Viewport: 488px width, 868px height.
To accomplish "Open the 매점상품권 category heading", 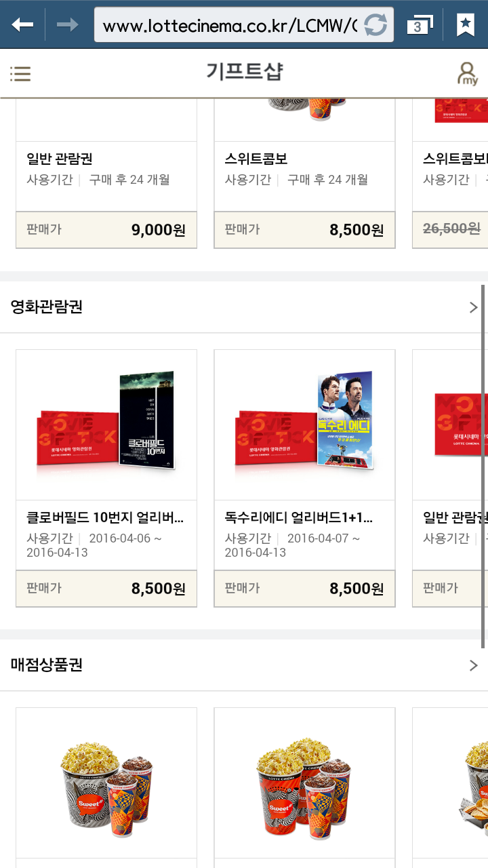I will tap(47, 665).
